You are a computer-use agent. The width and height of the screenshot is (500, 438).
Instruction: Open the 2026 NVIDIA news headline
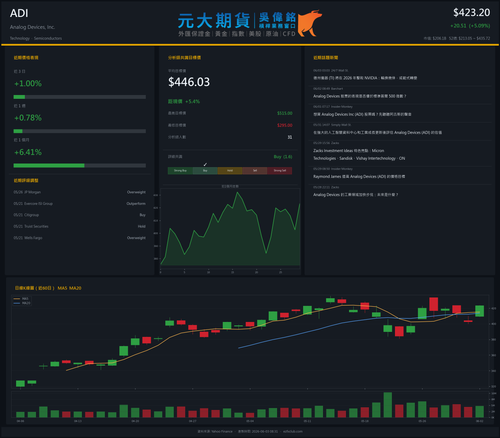pyautogui.click(x=365, y=78)
